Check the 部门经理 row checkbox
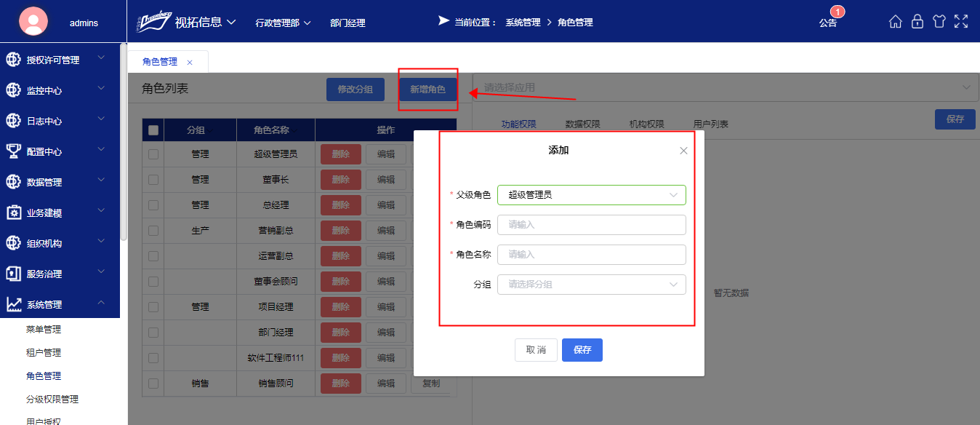 point(153,333)
